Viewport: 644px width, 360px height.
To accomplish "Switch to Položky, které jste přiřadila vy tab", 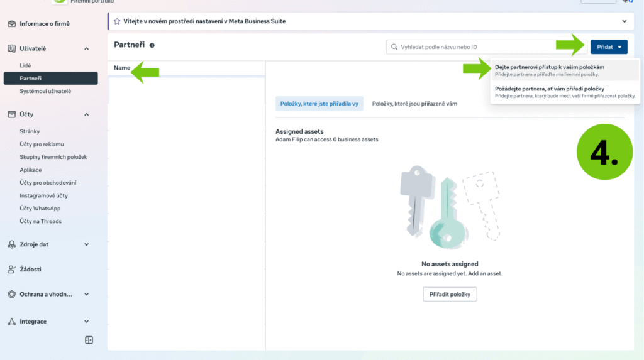I will pyautogui.click(x=319, y=104).
